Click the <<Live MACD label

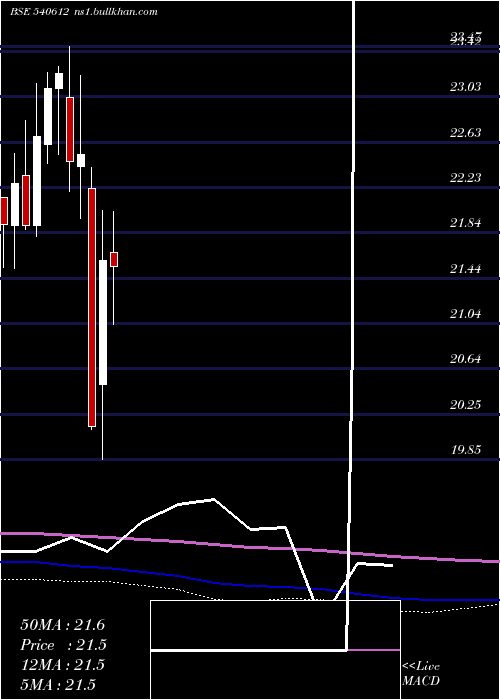click(421, 674)
